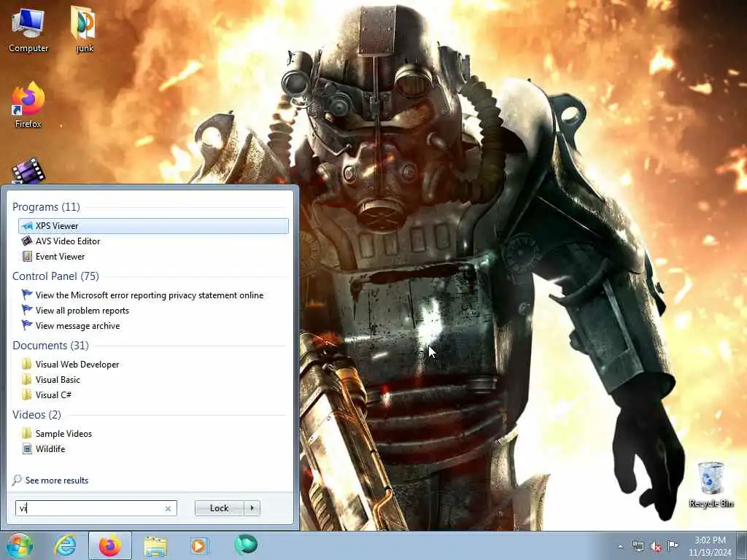
Task: Switch to Firefox in the taskbar
Action: pyautogui.click(x=110, y=545)
